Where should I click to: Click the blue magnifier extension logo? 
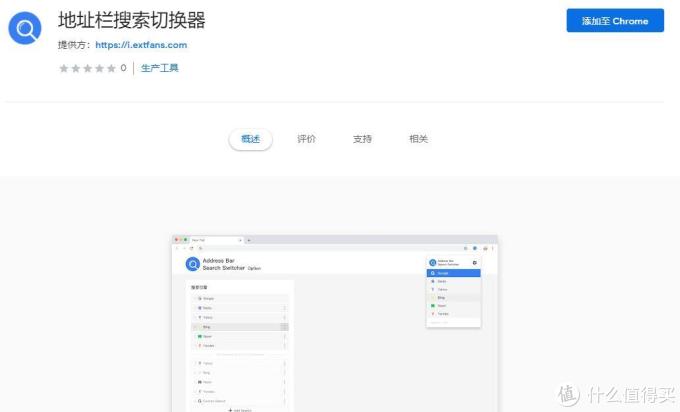(25, 28)
